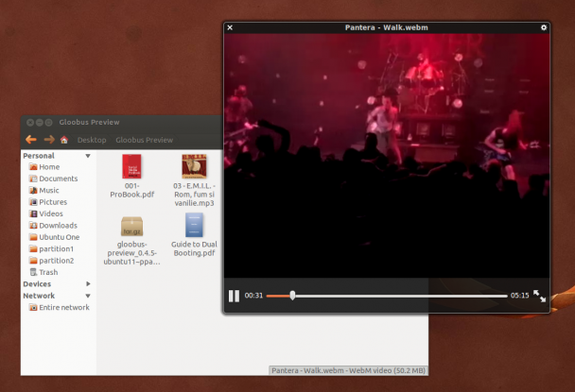The image size is (575, 392).
Task: Click the video seek slider handle
Action: click(292, 296)
